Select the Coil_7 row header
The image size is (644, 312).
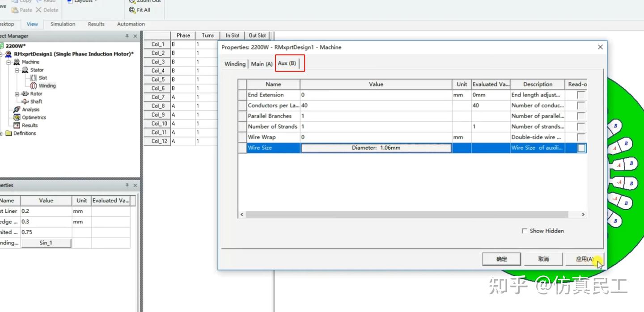[157, 97]
